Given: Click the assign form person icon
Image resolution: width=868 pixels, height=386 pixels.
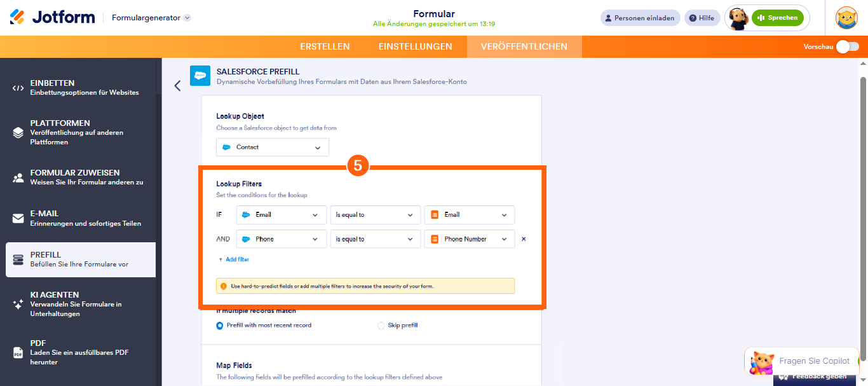Looking at the screenshot, I should (18, 177).
